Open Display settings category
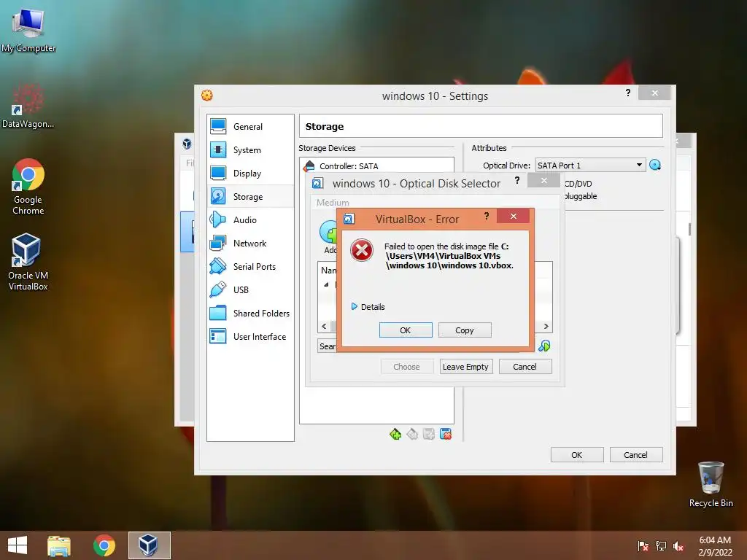Screen dimensions: 747x560 point(250,174)
